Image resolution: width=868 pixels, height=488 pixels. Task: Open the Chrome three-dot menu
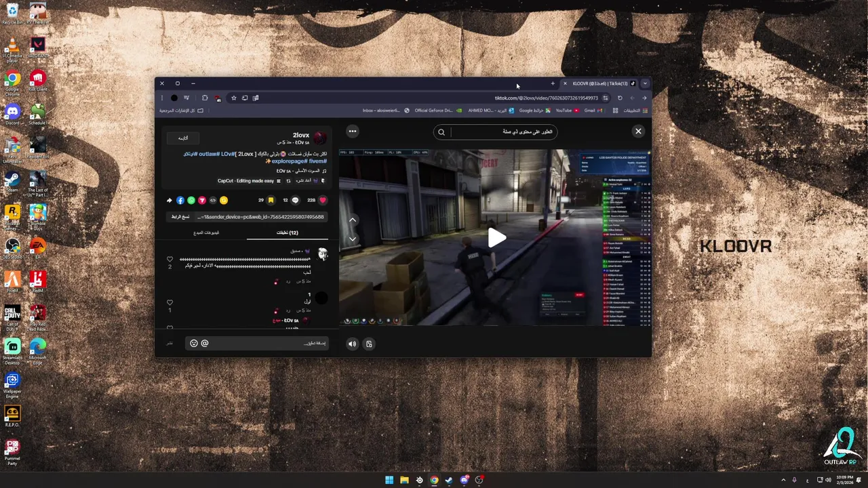click(x=162, y=98)
